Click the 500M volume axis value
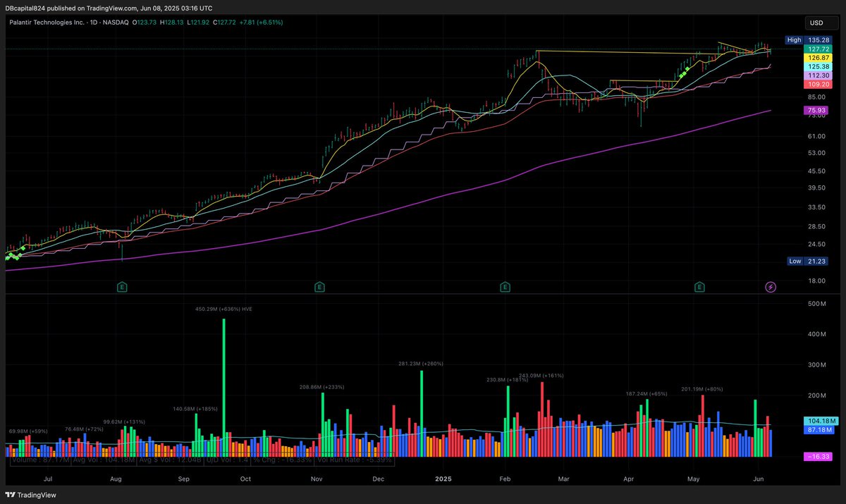 click(x=816, y=303)
